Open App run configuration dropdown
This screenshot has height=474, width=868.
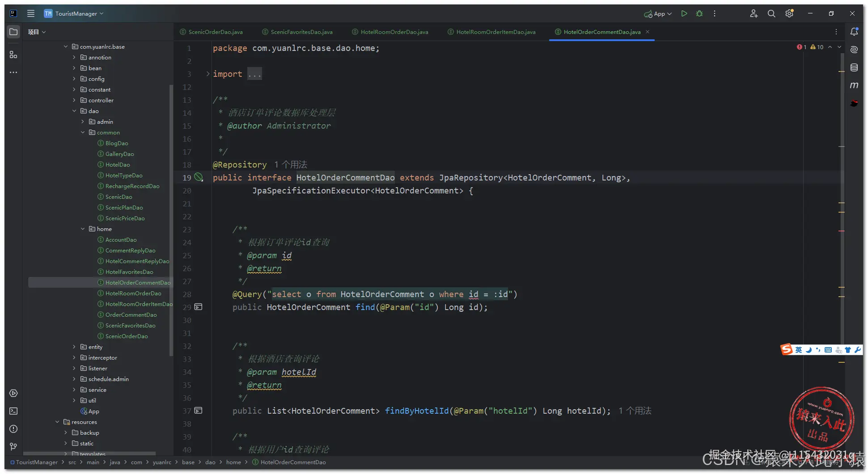tap(658, 13)
